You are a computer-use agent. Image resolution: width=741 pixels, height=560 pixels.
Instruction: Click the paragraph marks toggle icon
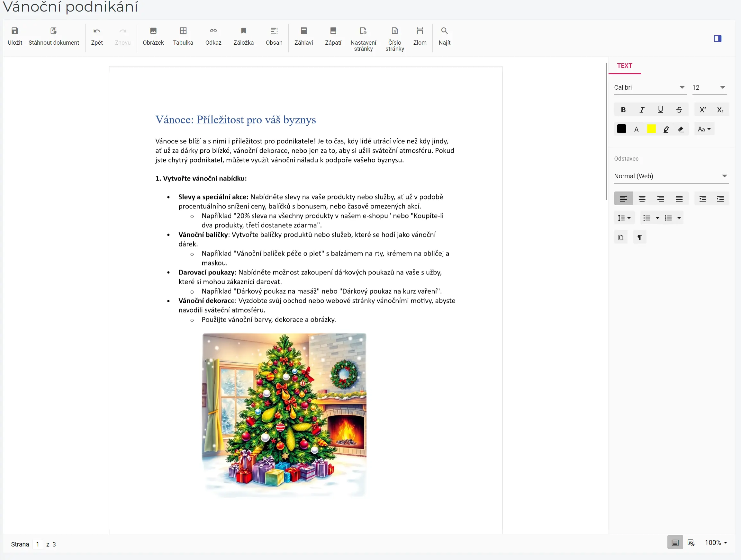point(640,237)
